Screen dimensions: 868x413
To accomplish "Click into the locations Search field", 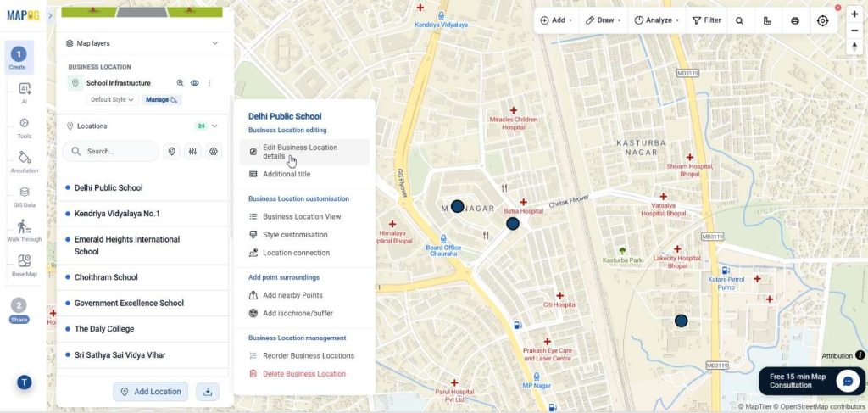I will [111, 151].
